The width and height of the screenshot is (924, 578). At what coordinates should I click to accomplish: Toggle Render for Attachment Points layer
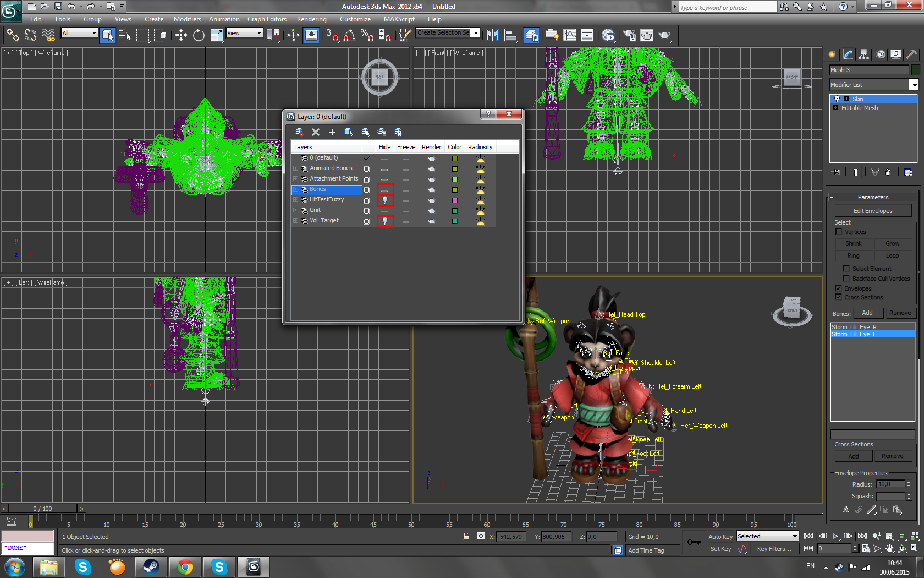[431, 179]
